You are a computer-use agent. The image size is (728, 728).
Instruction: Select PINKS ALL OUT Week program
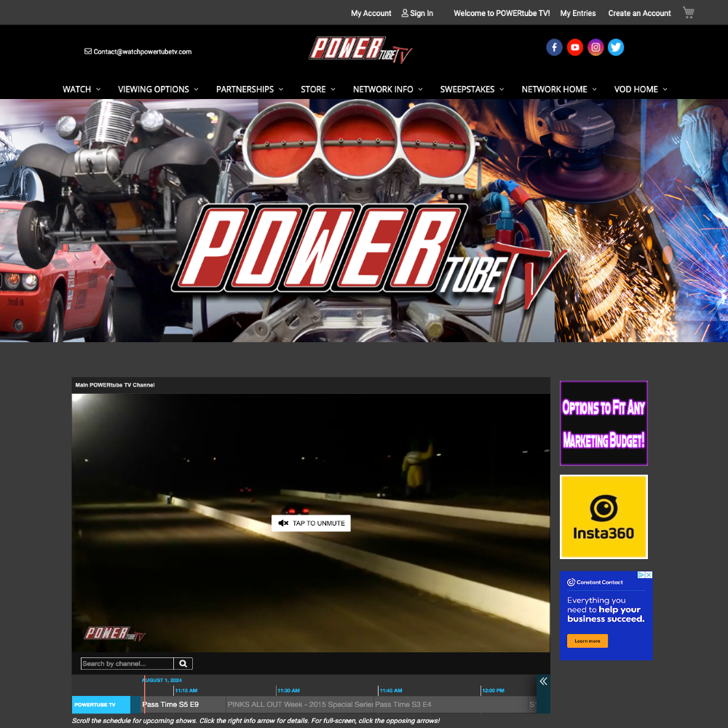(x=300, y=704)
